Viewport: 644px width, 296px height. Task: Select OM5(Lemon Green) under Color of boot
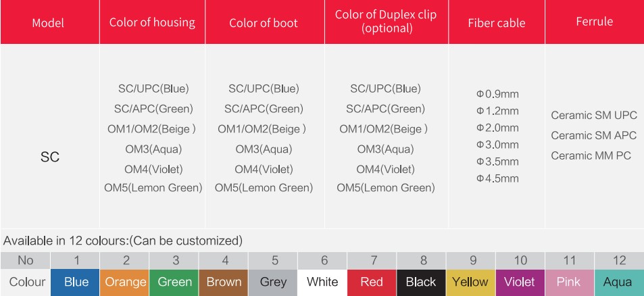(x=264, y=188)
